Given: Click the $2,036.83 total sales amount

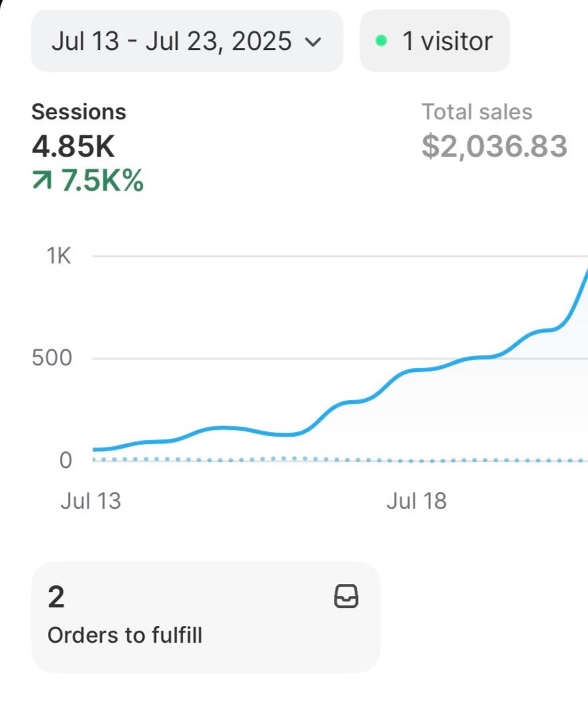Looking at the screenshot, I should [494, 146].
